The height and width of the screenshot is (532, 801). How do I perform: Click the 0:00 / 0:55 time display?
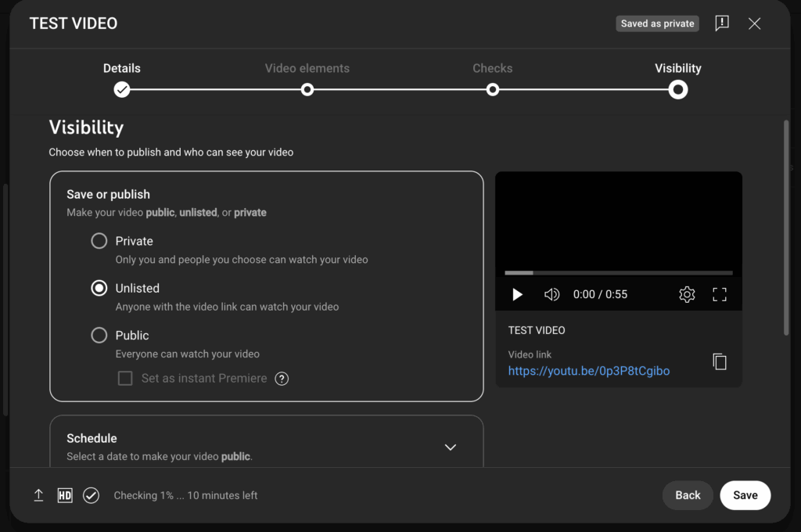point(600,294)
